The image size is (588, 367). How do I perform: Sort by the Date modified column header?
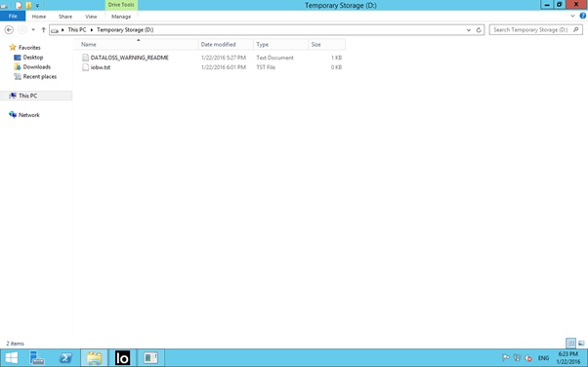226,44
